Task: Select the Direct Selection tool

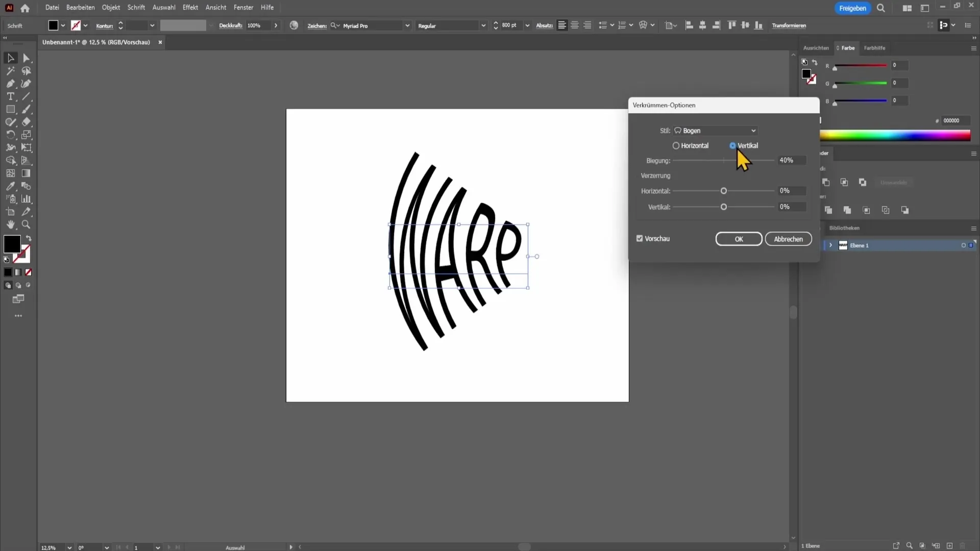Action: pyautogui.click(x=27, y=58)
